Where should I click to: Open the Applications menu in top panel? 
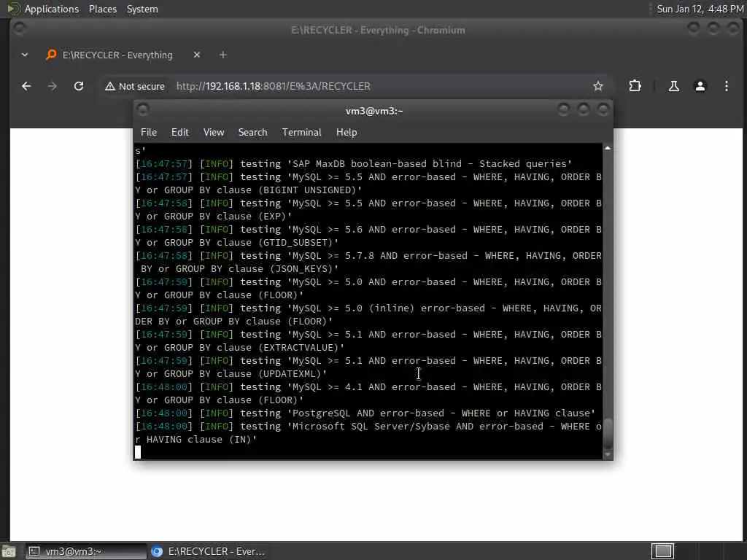52,9
